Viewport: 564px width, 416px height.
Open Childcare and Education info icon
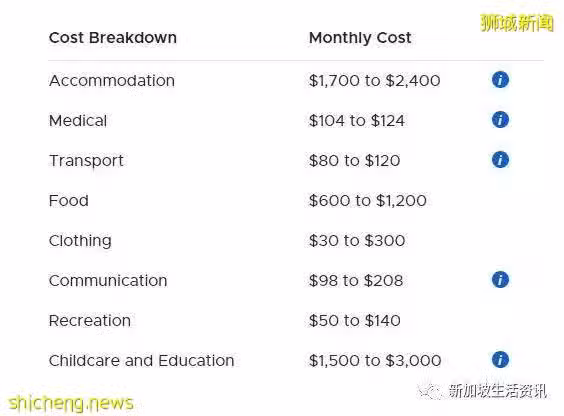(500, 360)
